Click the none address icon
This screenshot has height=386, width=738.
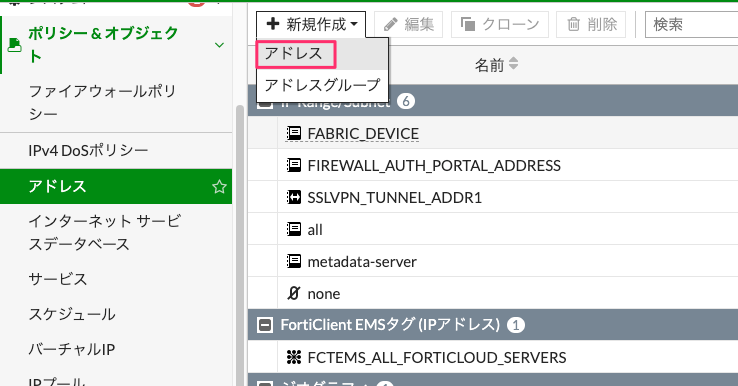294,293
